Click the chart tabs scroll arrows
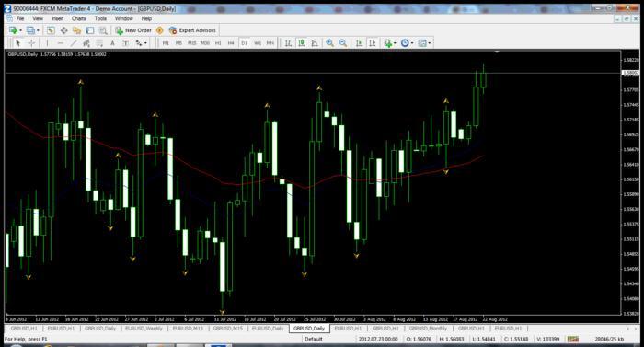The width and height of the screenshot is (644, 347). 632,329
